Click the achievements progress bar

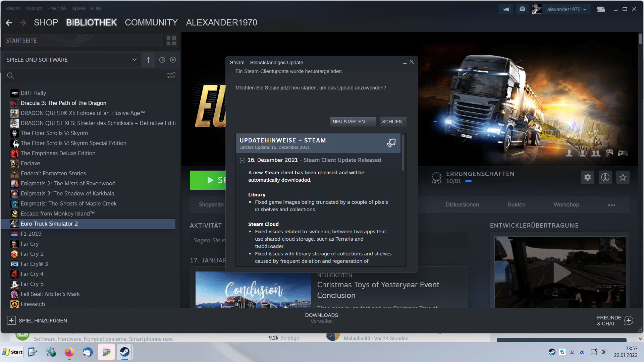click(490, 181)
